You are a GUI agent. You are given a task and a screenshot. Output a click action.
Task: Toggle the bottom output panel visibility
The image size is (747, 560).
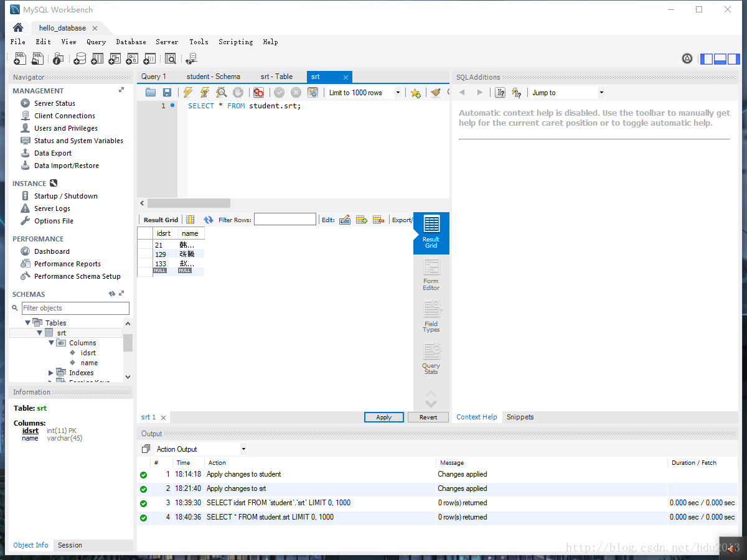(720, 59)
